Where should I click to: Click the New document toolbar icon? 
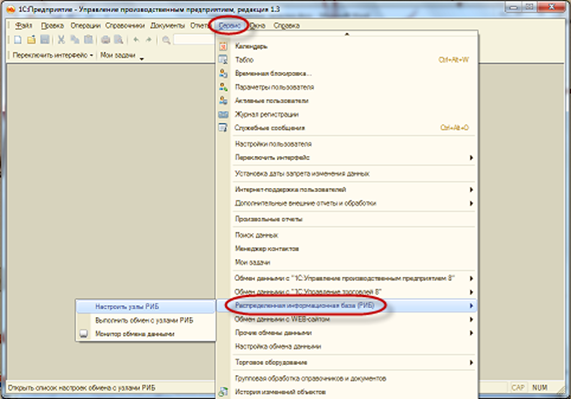[x=17, y=40]
